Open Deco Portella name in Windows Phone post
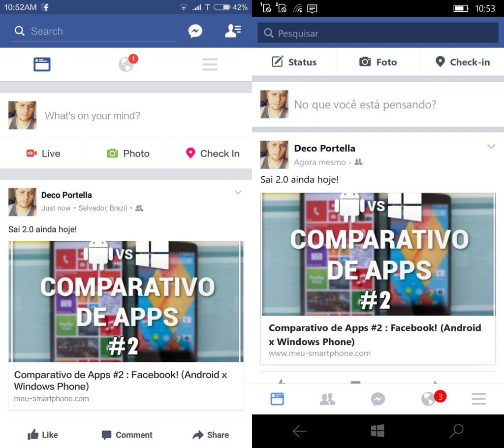Screen dimensions: 504x448 [325, 148]
